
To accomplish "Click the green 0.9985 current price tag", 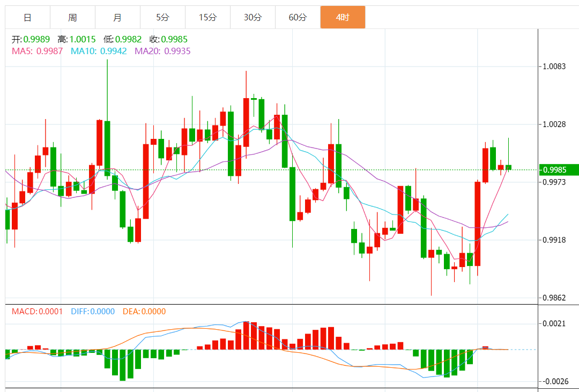I will 559,169.
